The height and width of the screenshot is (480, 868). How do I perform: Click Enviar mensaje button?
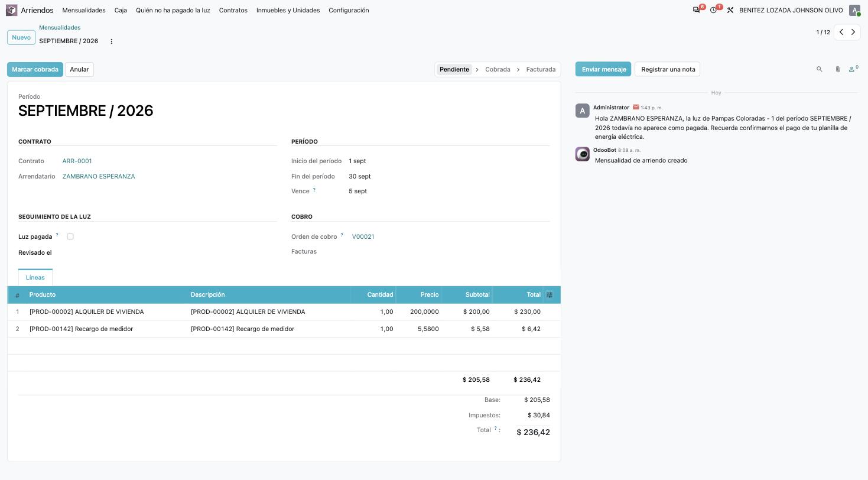tap(603, 69)
